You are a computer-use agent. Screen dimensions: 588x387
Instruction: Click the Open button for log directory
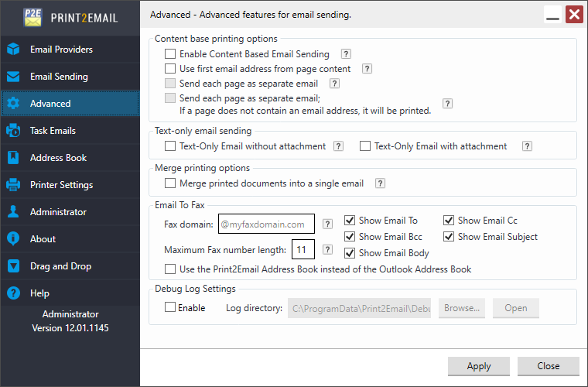point(515,308)
